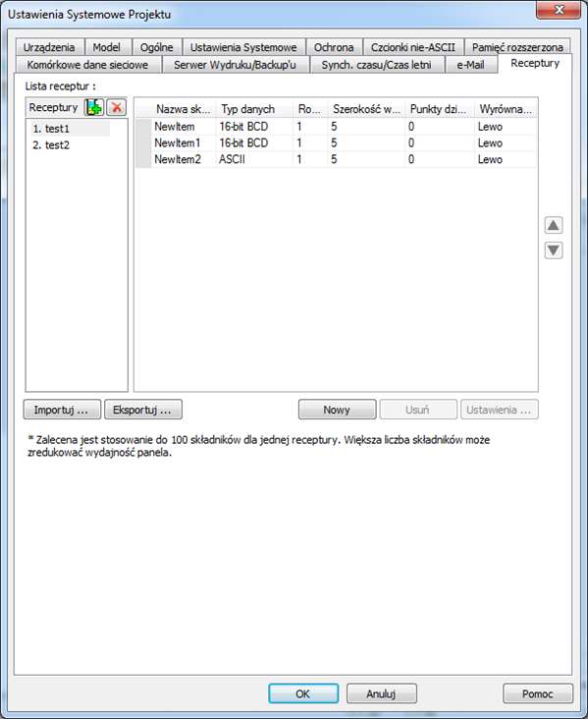Viewport: 588px width, 719px height.
Task: Select the NewItem2 row name cell
Action: coord(184,159)
